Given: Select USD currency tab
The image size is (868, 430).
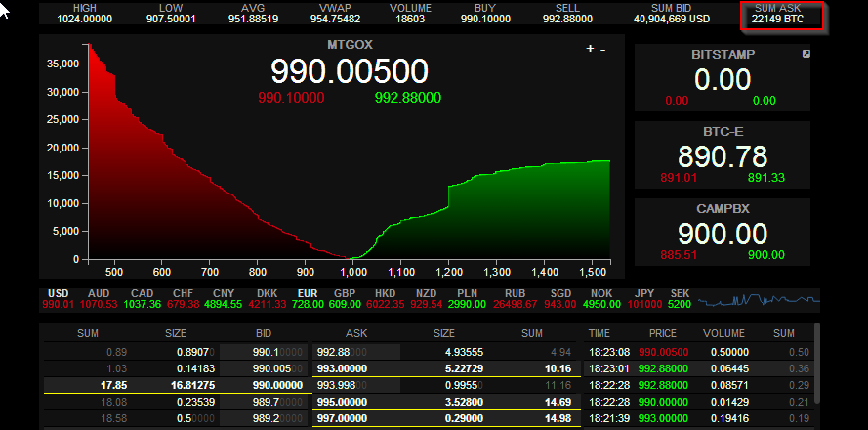Looking at the screenshot, I should pyautogui.click(x=58, y=299).
